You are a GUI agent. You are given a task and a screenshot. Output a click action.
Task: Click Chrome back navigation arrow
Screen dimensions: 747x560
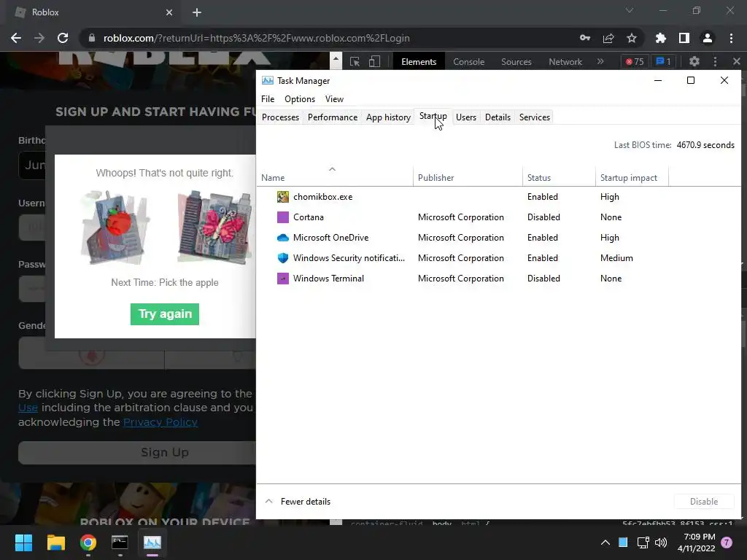coord(16,38)
